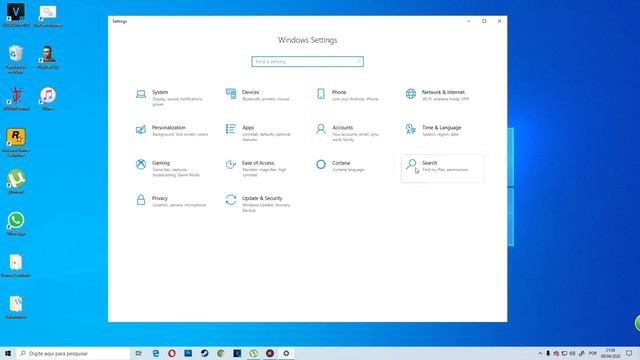
Task: Launch Microsoft Edge from the taskbar
Action: (x=156, y=353)
